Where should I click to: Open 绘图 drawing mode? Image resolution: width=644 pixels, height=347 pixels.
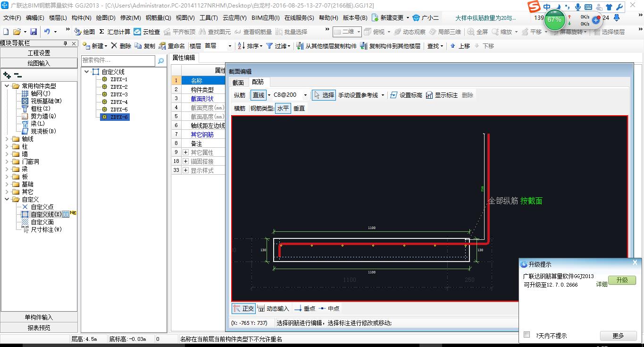coord(84,32)
